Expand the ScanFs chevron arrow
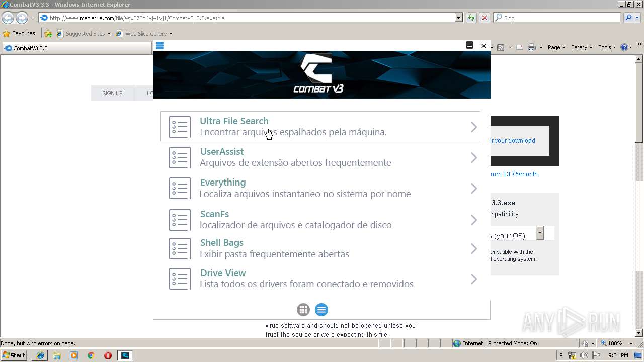 474,220
